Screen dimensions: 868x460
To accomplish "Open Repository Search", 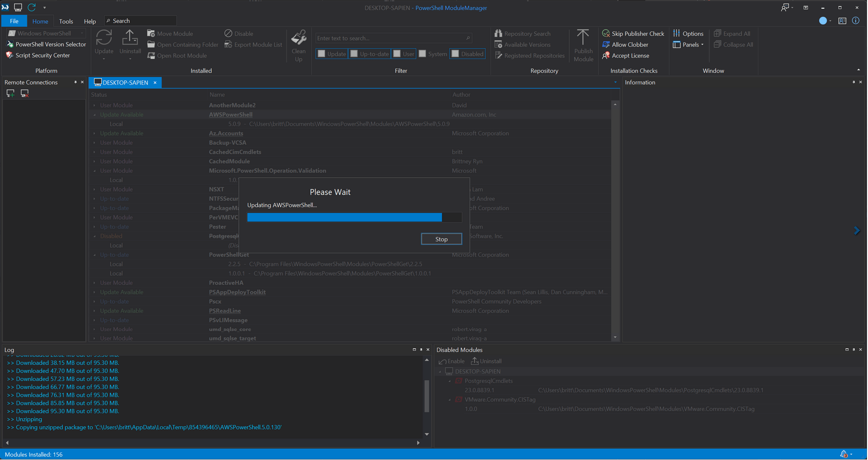I will [522, 34].
